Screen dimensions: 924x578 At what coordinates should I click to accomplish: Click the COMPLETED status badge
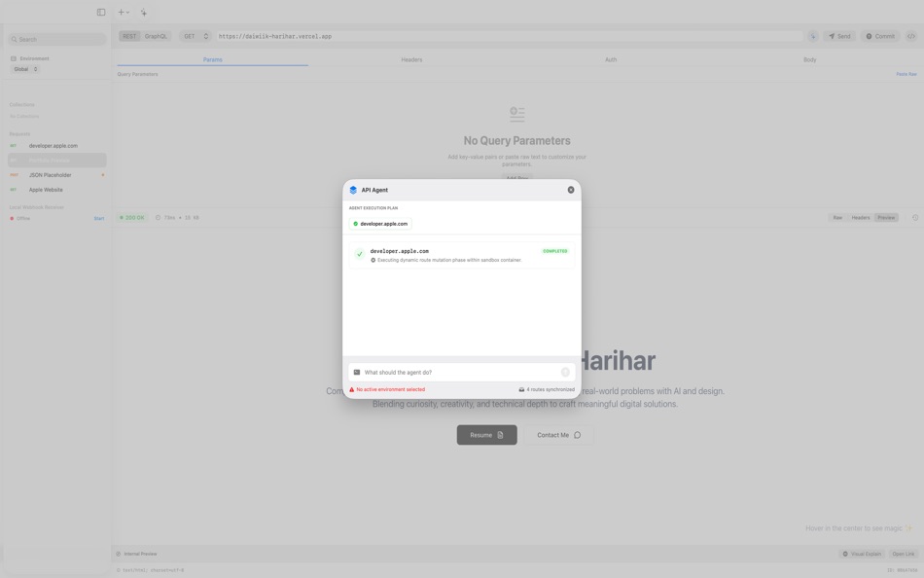tap(555, 251)
